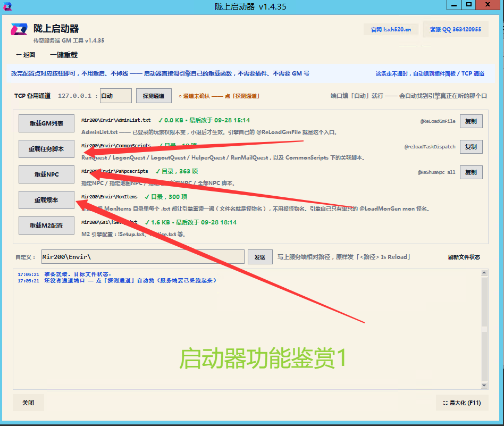Copy the @reloadTaskDispatch command with 复制
This screenshot has width=504, height=426.
(x=471, y=147)
